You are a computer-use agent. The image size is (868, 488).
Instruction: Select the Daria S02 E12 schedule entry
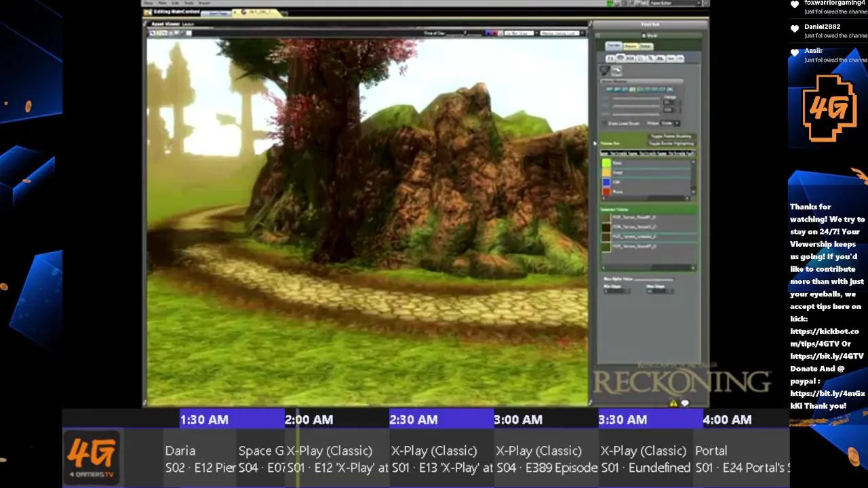tap(200, 459)
